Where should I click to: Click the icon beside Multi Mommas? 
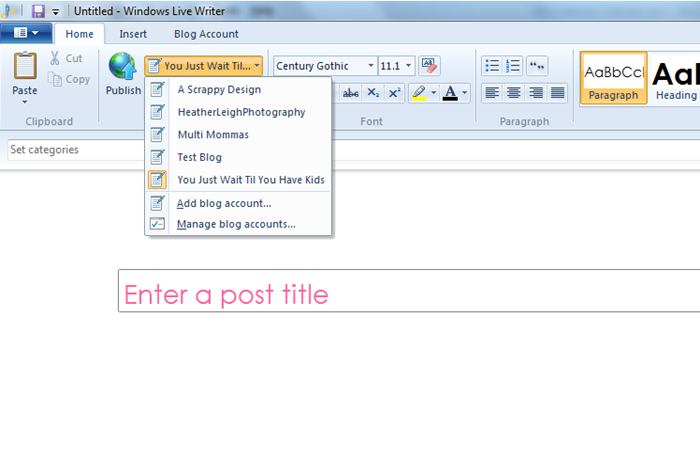(x=157, y=134)
